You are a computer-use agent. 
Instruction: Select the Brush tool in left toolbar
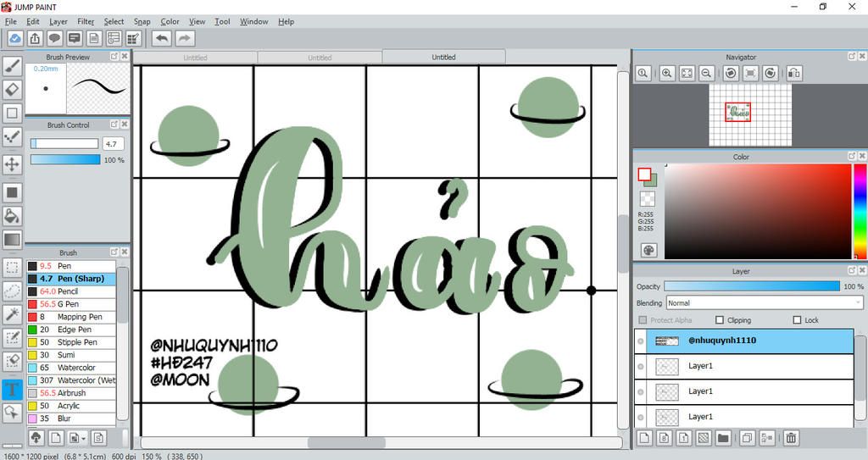point(12,66)
